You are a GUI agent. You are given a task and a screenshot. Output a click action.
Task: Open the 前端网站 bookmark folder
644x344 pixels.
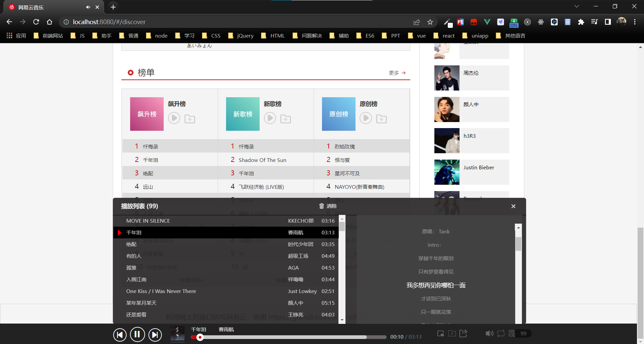(x=48, y=36)
